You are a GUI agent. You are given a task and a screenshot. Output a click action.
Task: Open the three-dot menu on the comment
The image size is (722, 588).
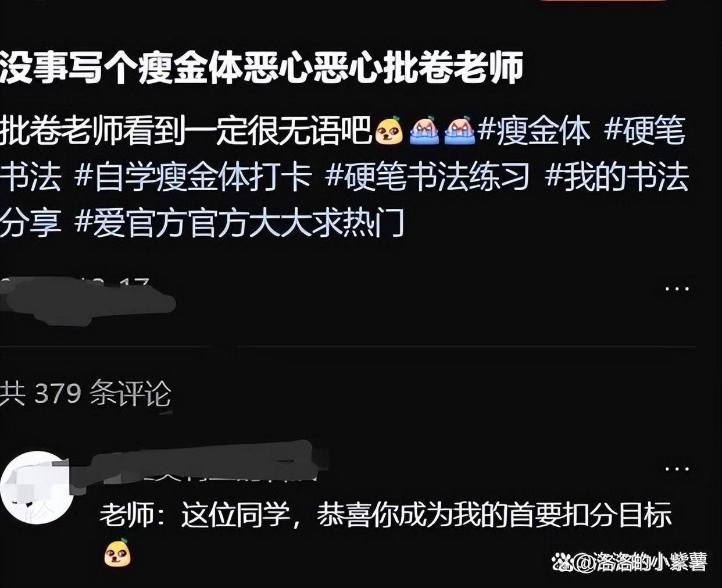click(677, 468)
